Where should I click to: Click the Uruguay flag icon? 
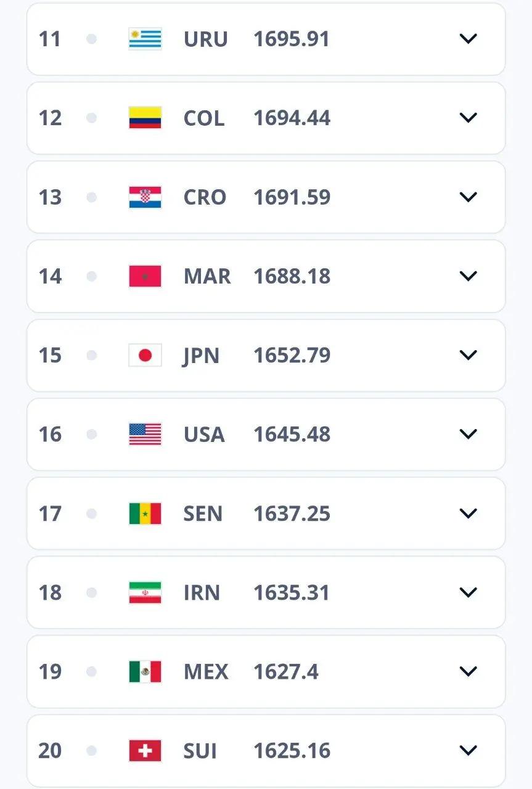[145, 39]
